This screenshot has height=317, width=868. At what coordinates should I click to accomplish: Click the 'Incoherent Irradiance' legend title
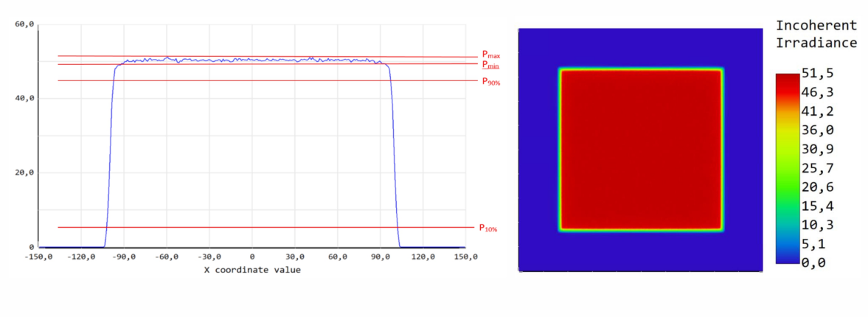click(816, 35)
